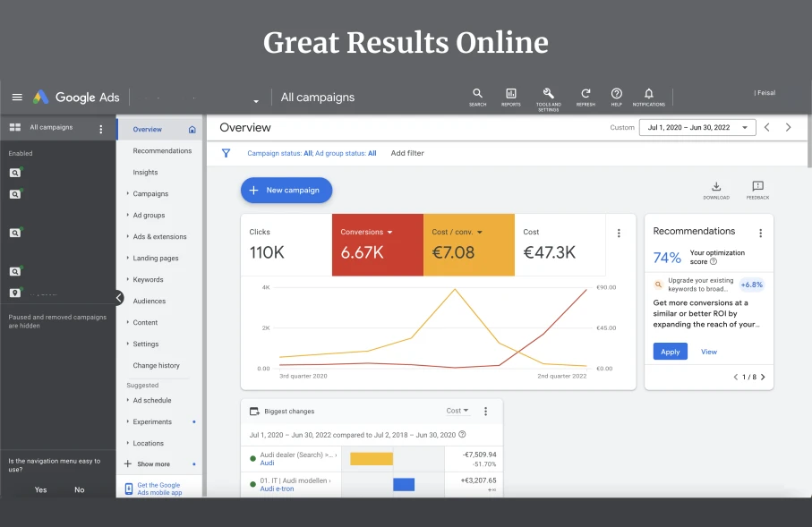
Task: Go to next date range arrow
Action: pyautogui.click(x=788, y=127)
